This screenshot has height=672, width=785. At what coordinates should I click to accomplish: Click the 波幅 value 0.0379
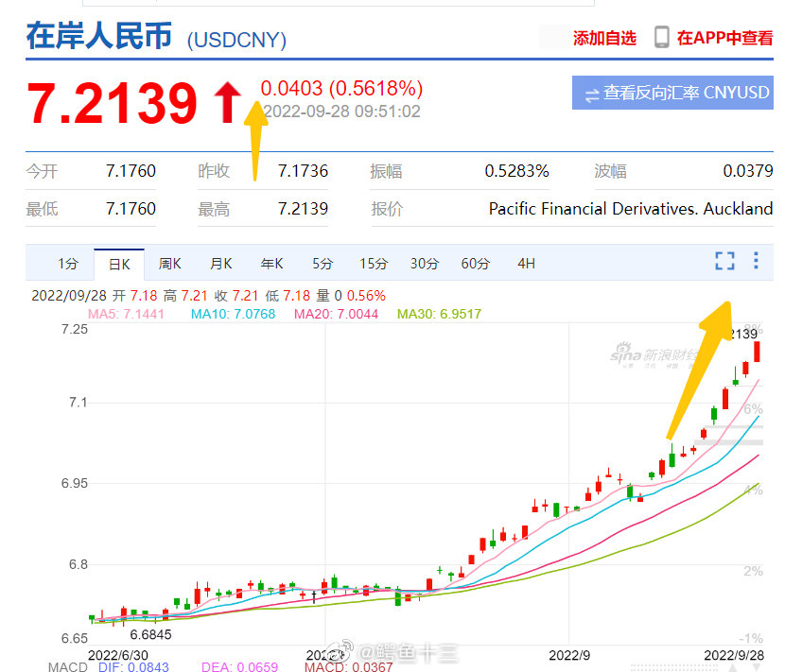click(x=748, y=171)
